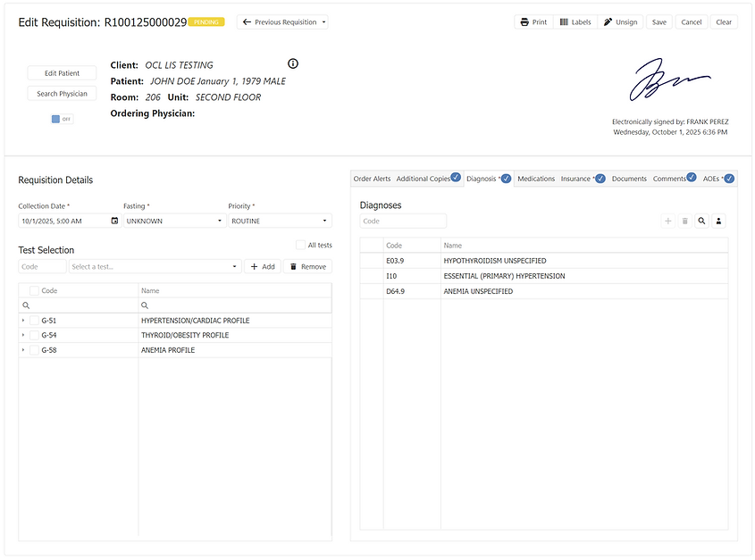Go to Previous Requisition
755x560 pixels.
(280, 22)
